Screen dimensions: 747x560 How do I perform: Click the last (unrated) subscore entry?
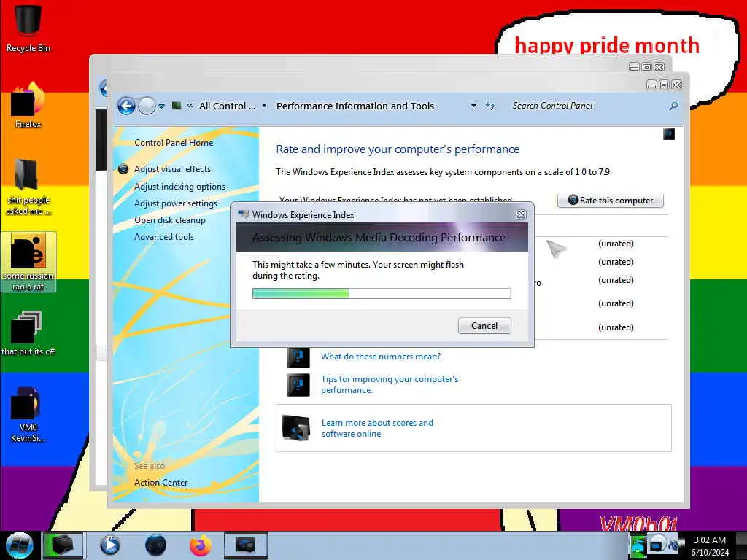(616, 327)
